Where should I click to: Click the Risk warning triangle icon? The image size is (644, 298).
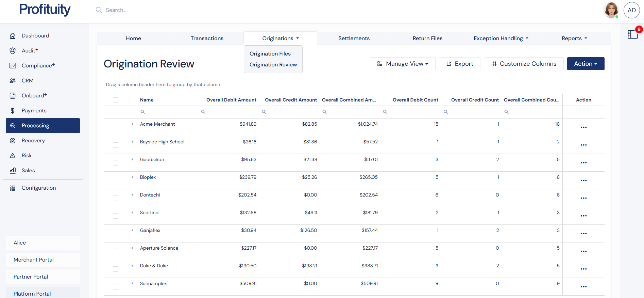[x=13, y=156]
